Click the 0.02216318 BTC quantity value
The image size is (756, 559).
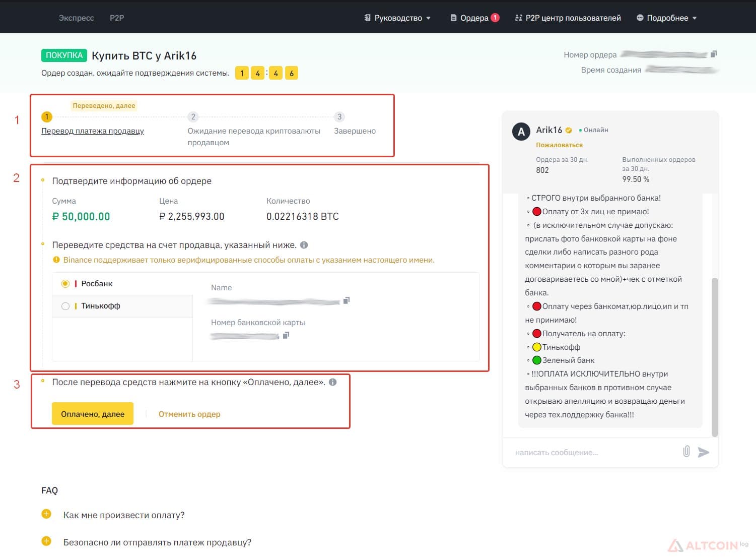[303, 217]
